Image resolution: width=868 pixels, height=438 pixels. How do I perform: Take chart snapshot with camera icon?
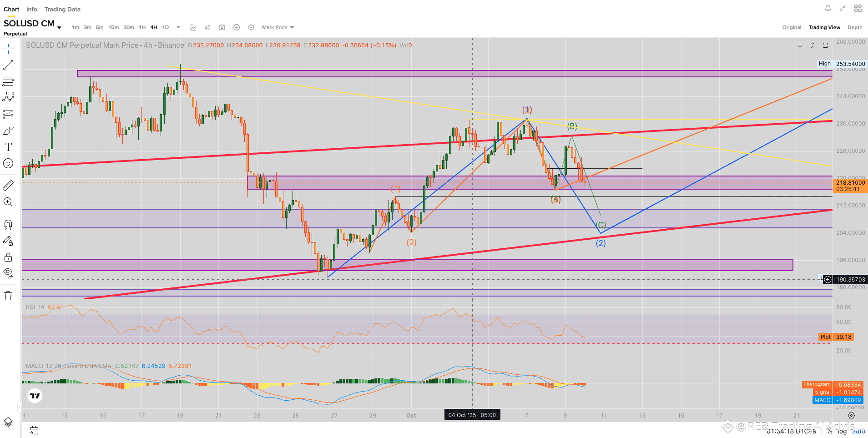(222, 27)
